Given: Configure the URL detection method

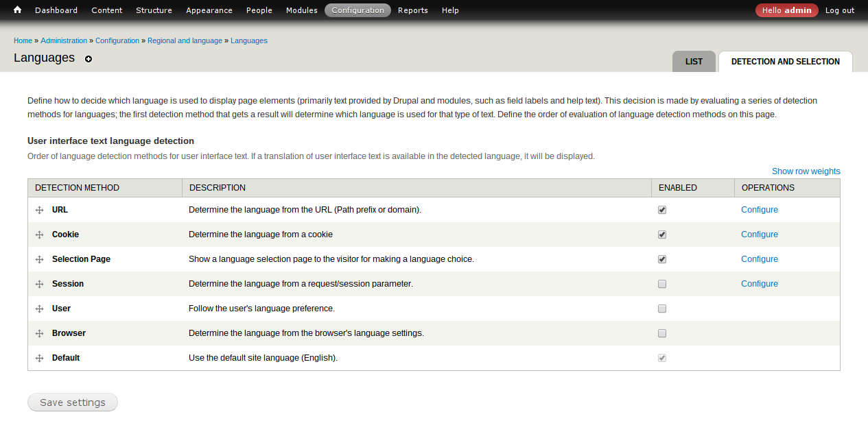Looking at the screenshot, I should click(x=759, y=210).
